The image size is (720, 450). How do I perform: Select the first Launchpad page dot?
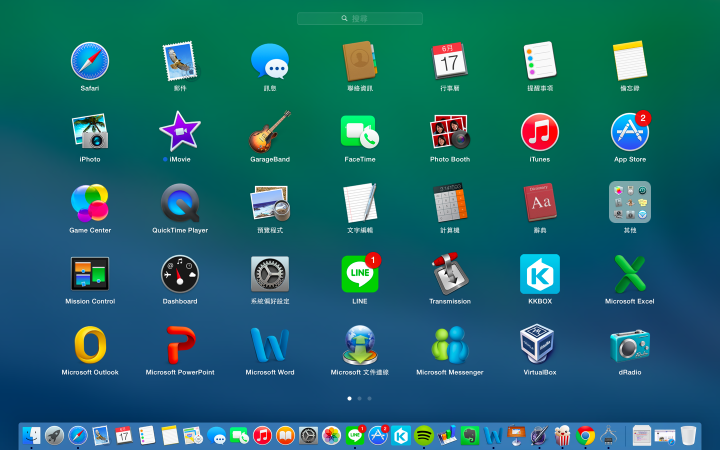click(x=349, y=399)
